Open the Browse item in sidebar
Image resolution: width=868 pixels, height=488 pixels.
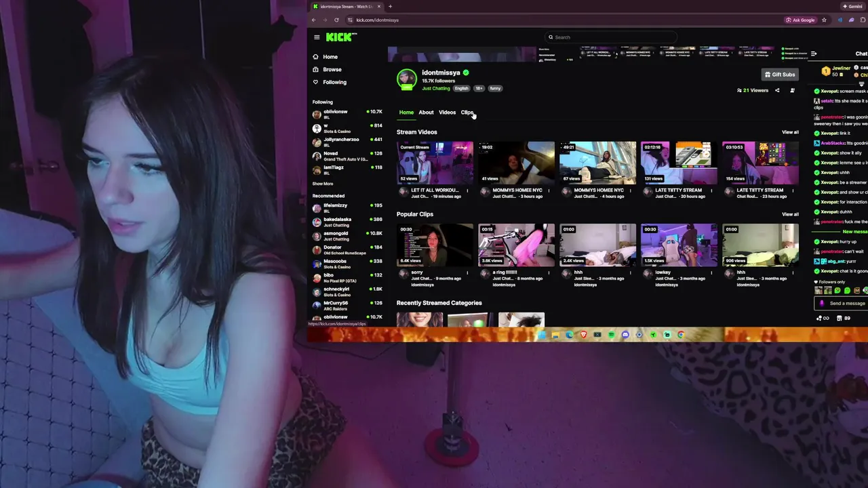pos(327,69)
